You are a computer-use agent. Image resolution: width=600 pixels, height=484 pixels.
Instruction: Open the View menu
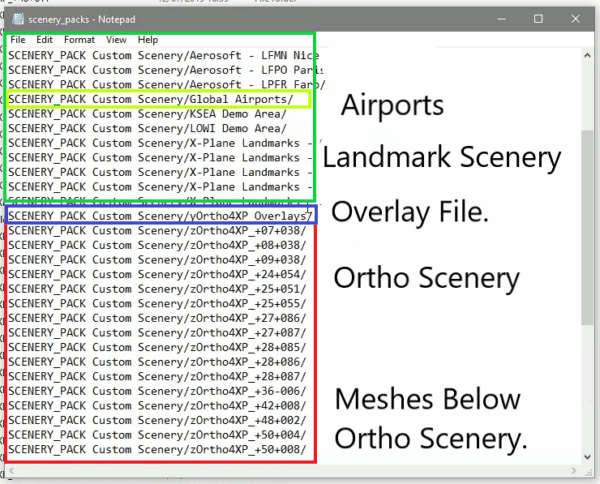tap(116, 40)
